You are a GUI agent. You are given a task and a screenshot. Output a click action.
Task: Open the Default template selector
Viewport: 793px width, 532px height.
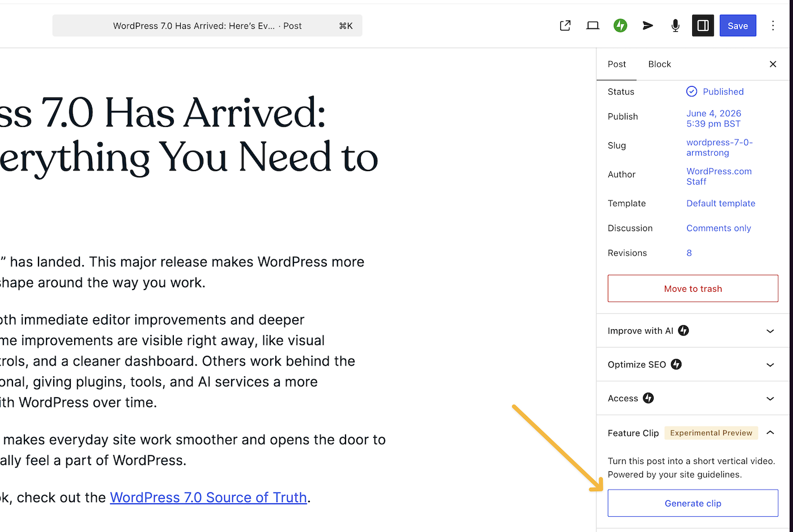pos(720,203)
